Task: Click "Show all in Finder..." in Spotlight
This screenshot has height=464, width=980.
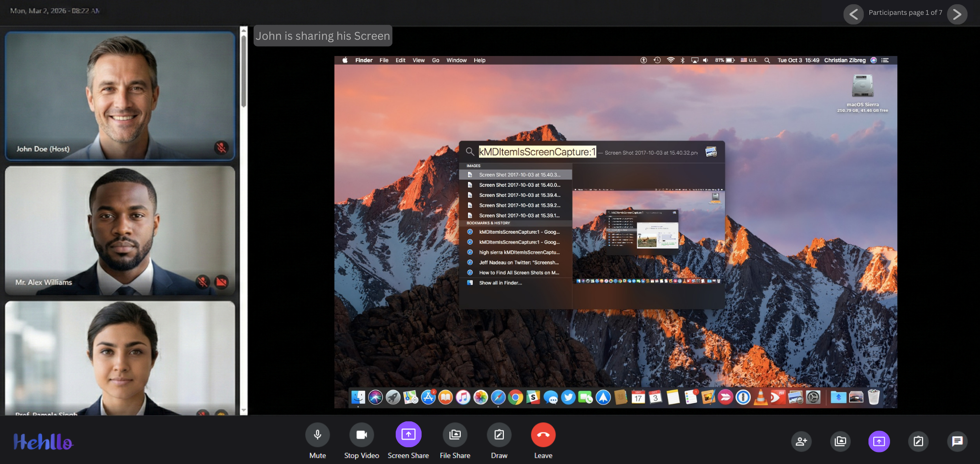Action: click(x=500, y=283)
